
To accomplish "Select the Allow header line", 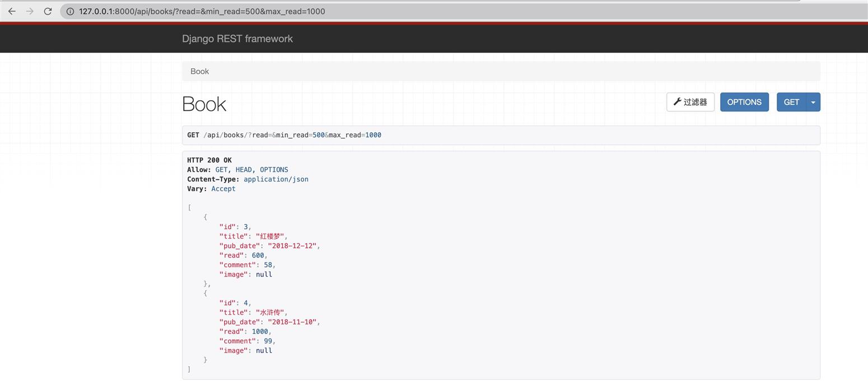I will [x=237, y=170].
